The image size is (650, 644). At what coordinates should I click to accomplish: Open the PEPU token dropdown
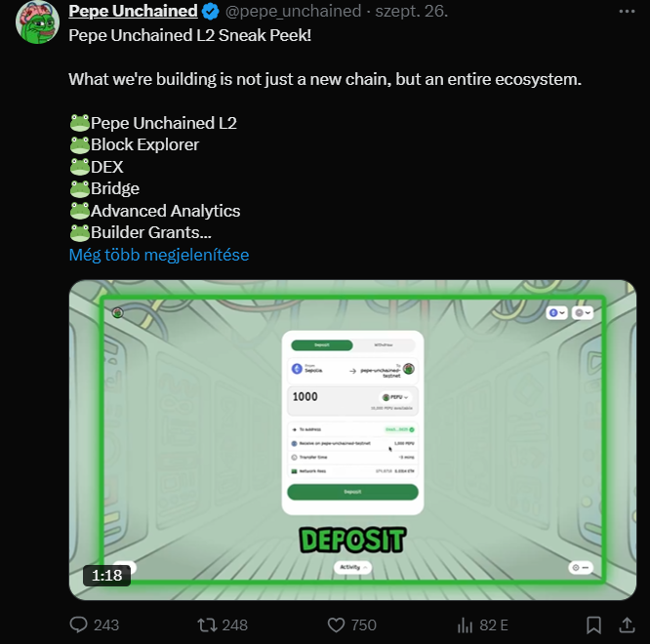coord(395,397)
